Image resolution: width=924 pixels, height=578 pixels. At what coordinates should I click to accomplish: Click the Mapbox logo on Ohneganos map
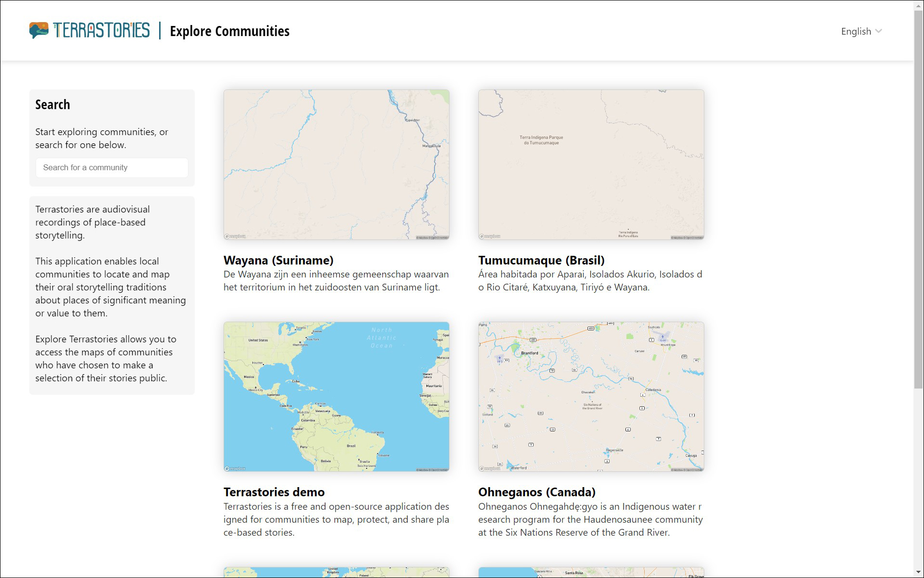pyautogui.click(x=490, y=468)
